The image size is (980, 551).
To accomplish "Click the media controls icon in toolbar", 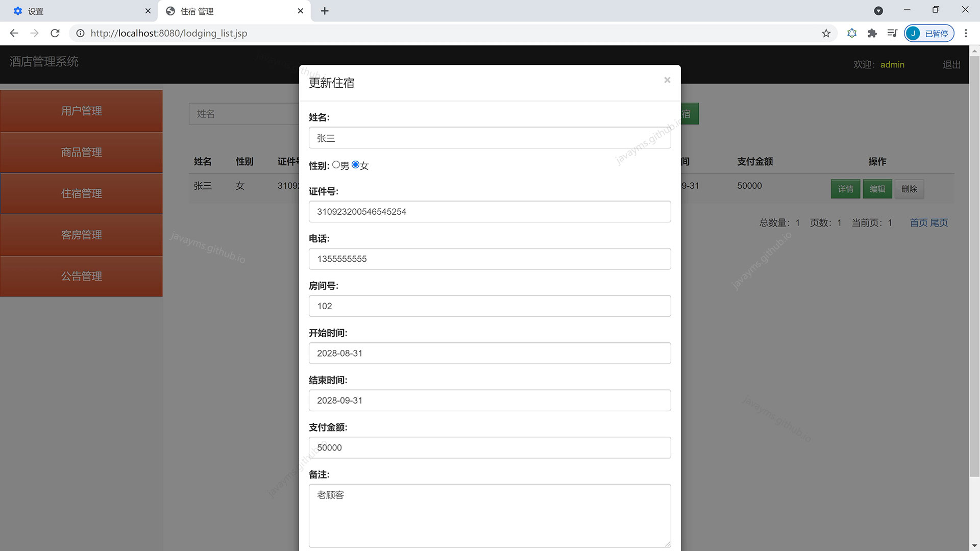I will [x=892, y=33].
